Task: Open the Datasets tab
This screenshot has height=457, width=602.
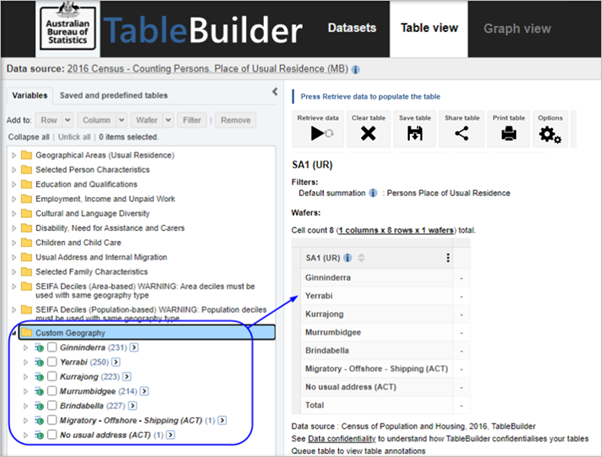Action: [x=352, y=28]
